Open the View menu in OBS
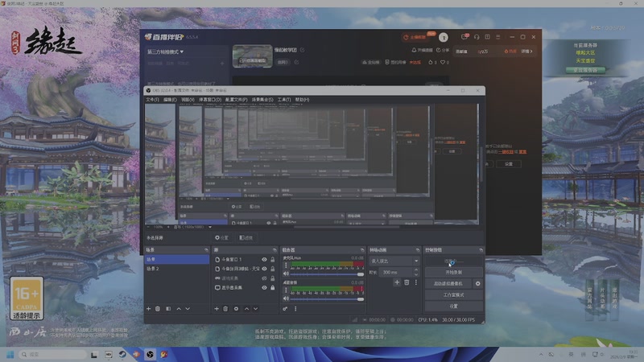This screenshot has height=362, width=644. pos(188,100)
